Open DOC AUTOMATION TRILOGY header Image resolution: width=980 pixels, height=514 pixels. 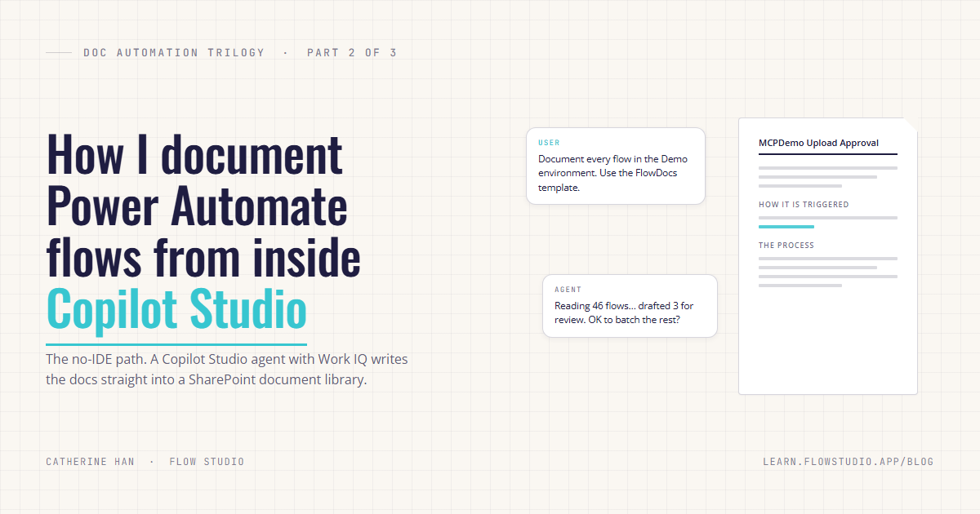click(174, 51)
